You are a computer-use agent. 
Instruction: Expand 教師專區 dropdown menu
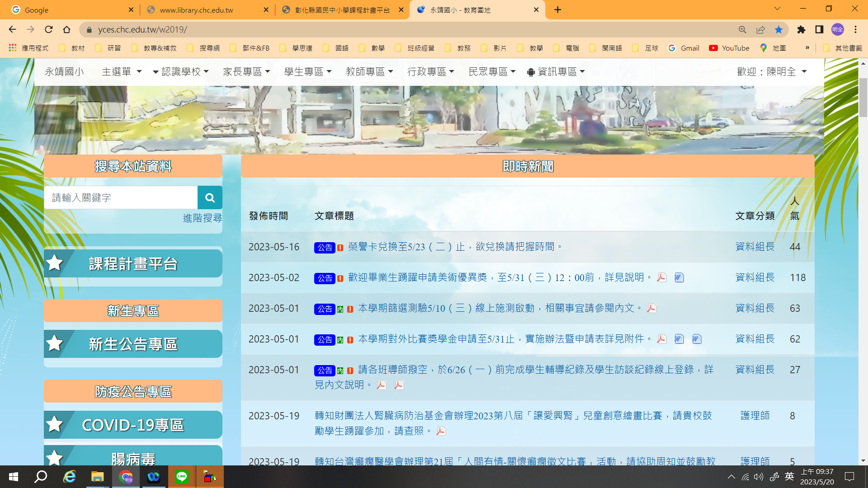tap(369, 71)
